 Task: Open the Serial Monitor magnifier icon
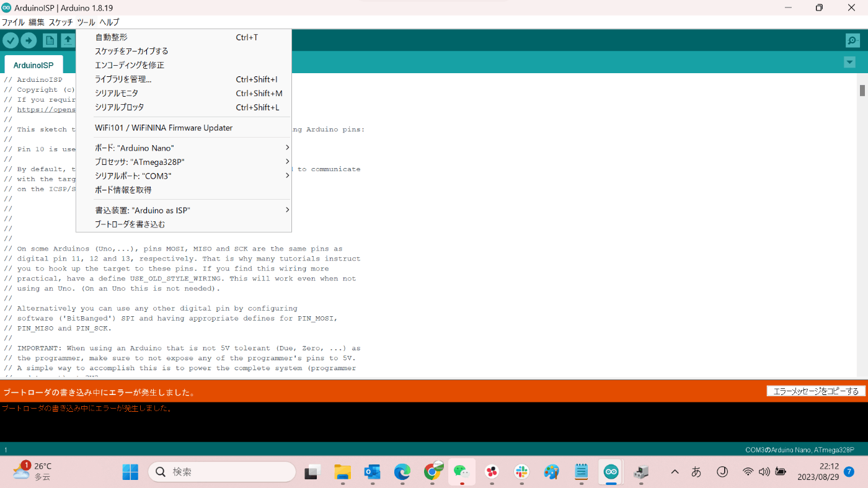click(x=852, y=40)
